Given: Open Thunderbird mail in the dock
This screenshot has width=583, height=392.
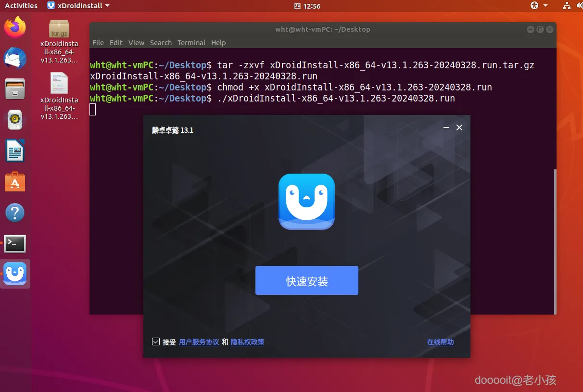Looking at the screenshot, I should [x=15, y=58].
